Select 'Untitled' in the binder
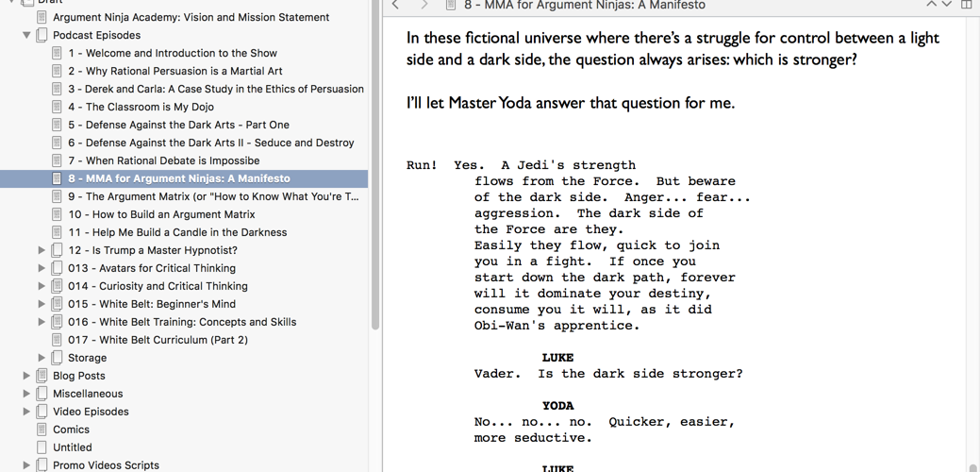 [x=73, y=447]
